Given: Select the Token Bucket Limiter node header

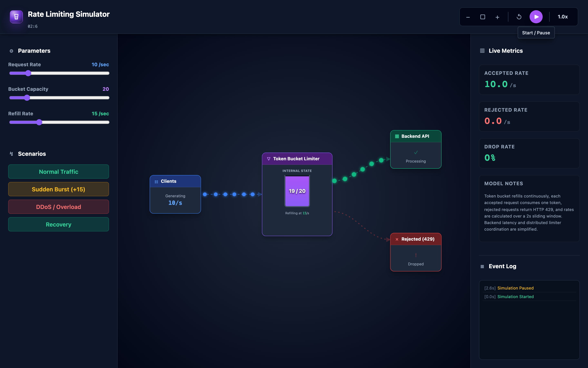Looking at the screenshot, I should [x=297, y=159].
